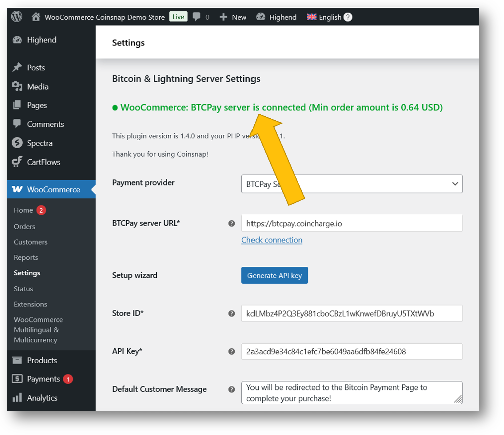Click the Highend dashboard icon in the admin bar

261,17
